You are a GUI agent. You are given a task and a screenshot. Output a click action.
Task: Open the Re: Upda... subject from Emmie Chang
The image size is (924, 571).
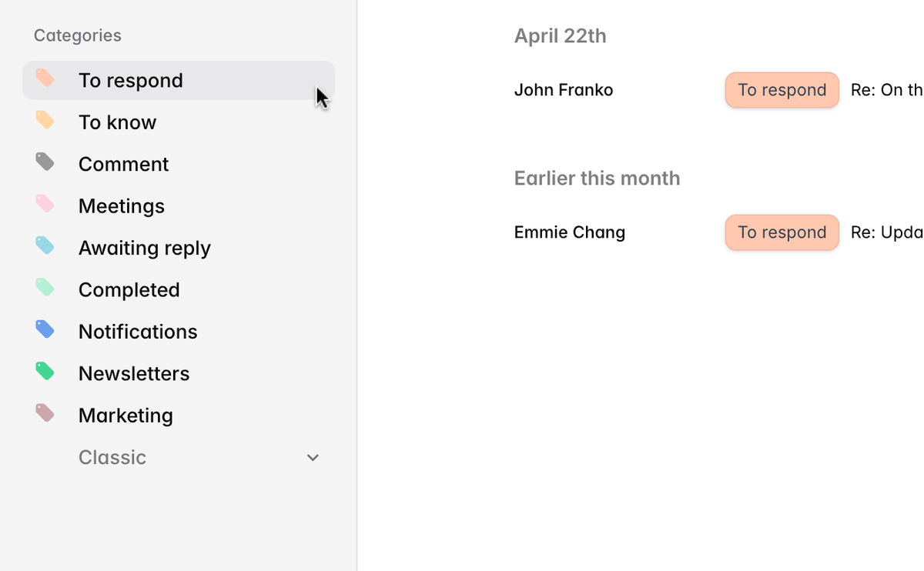(886, 232)
